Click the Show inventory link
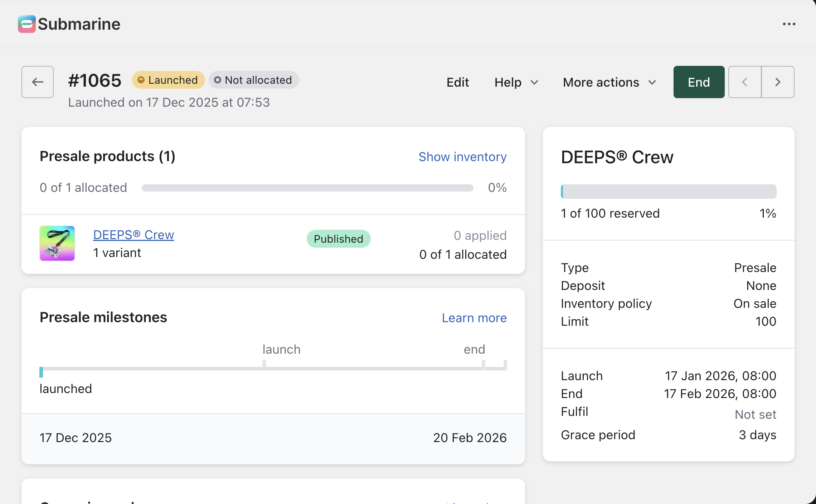Screen dimensions: 816x504 [462, 157]
